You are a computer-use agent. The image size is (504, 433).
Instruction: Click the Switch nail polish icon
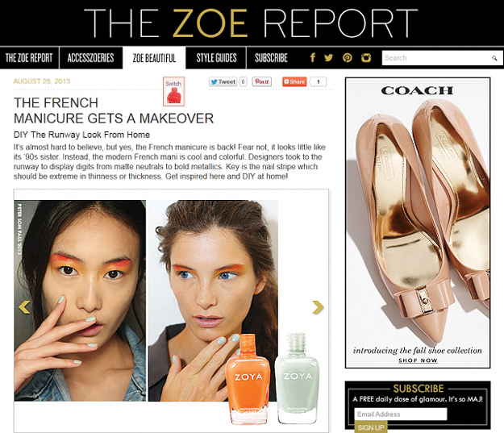[x=173, y=92]
